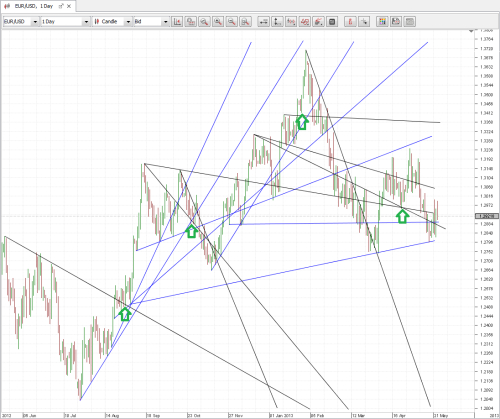This screenshot has width=500, height=419.
Task: Open the drawing shapes tool icon
Action: pyautogui.click(x=305, y=22)
